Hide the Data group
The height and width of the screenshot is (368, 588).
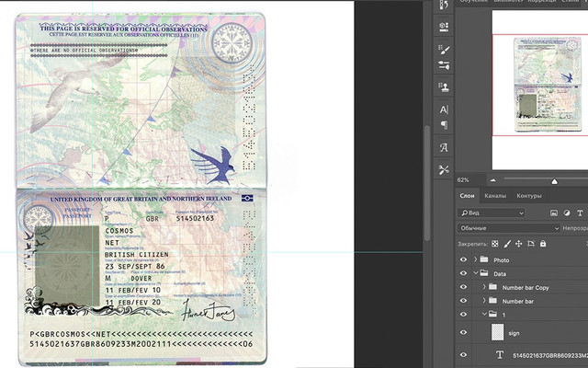coord(463,273)
